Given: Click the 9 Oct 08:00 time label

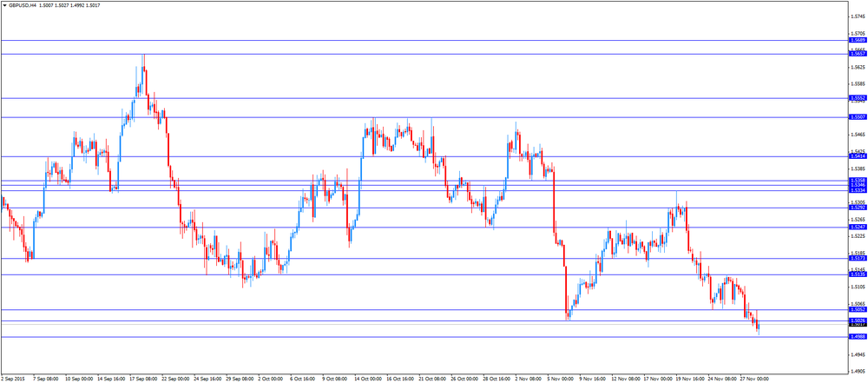Looking at the screenshot, I should point(333,380).
